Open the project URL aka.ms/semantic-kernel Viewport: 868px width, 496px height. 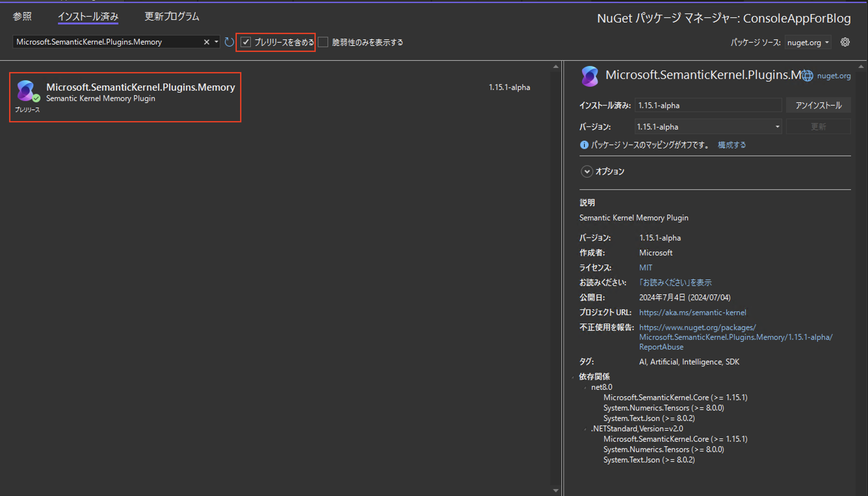(x=693, y=312)
